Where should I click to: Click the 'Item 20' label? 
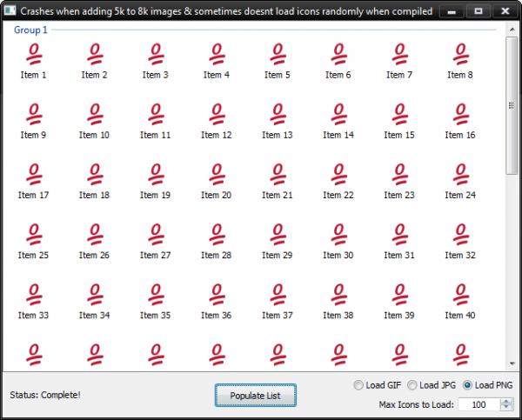coord(216,195)
